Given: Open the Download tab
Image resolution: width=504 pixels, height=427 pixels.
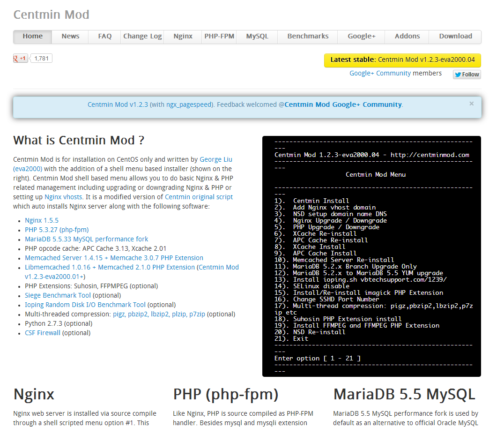Looking at the screenshot, I should 455,37.
